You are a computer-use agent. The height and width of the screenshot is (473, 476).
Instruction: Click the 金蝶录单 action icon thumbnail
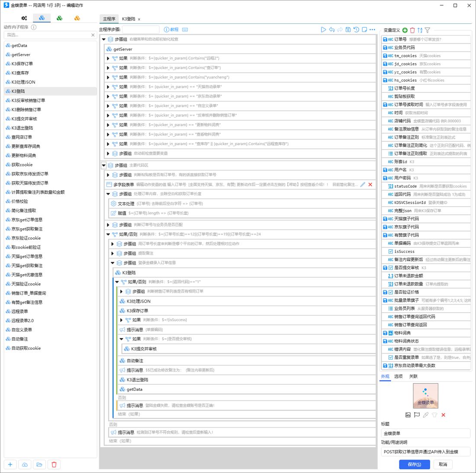tap(425, 396)
